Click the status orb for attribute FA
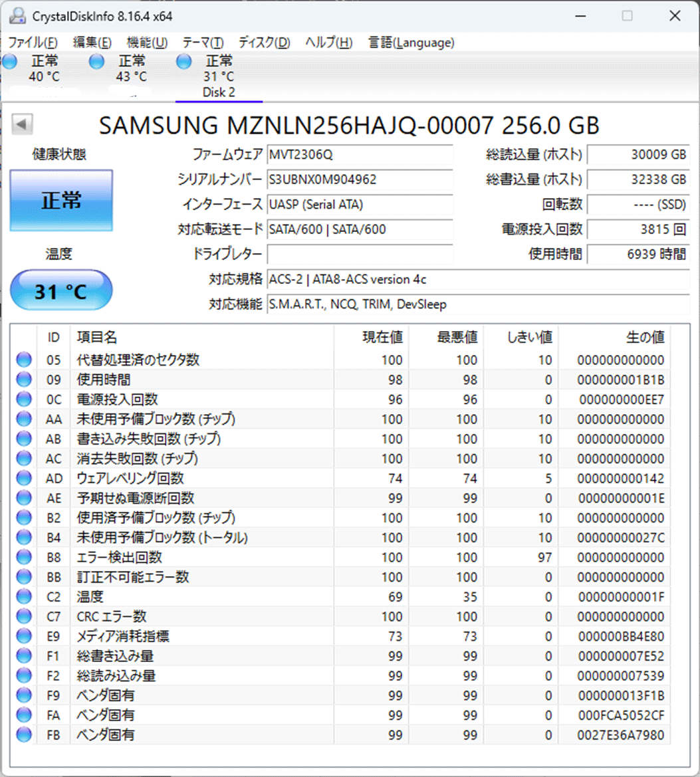This screenshot has width=700, height=777. (x=24, y=715)
